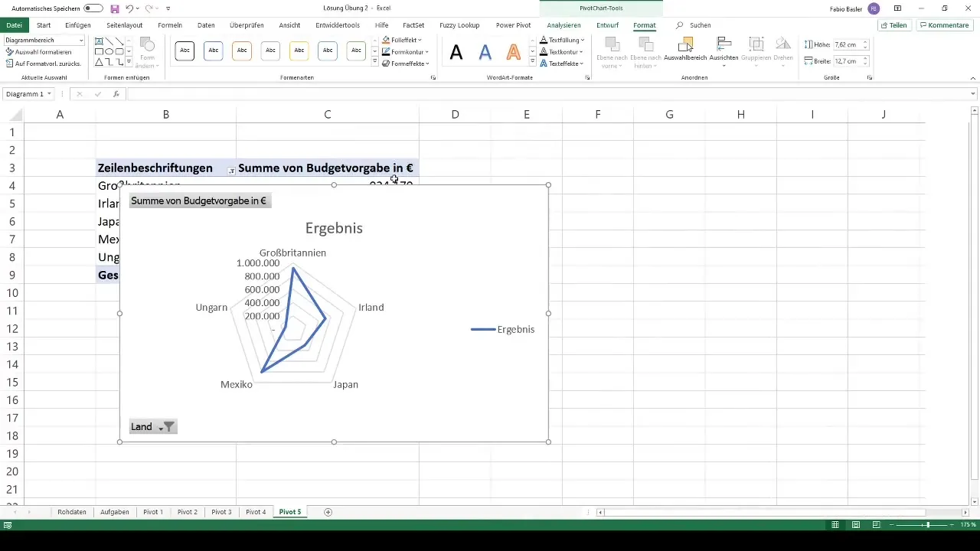Screen dimensions: 980x551
Task: Select the rectangle shape icon
Action: (x=100, y=51)
